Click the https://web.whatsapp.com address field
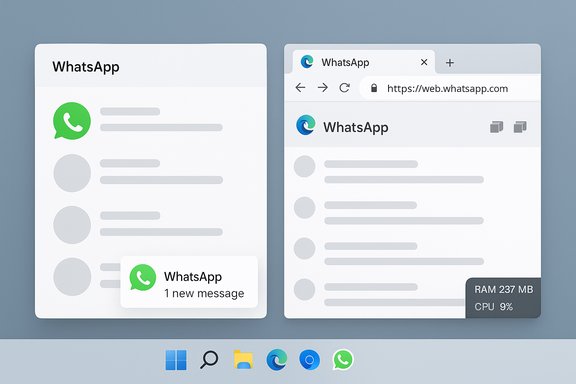 tap(450, 88)
